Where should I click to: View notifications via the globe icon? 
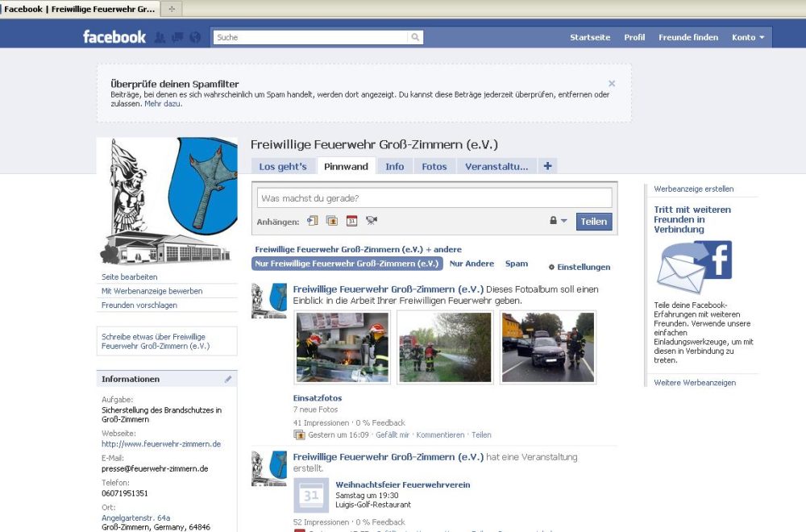(x=195, y=35)
